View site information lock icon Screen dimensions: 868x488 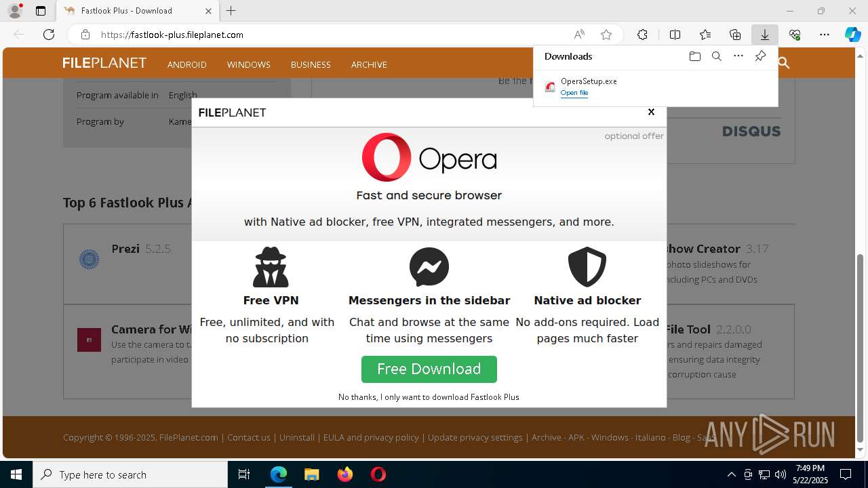pyautogui.click(x=85, y=35)
